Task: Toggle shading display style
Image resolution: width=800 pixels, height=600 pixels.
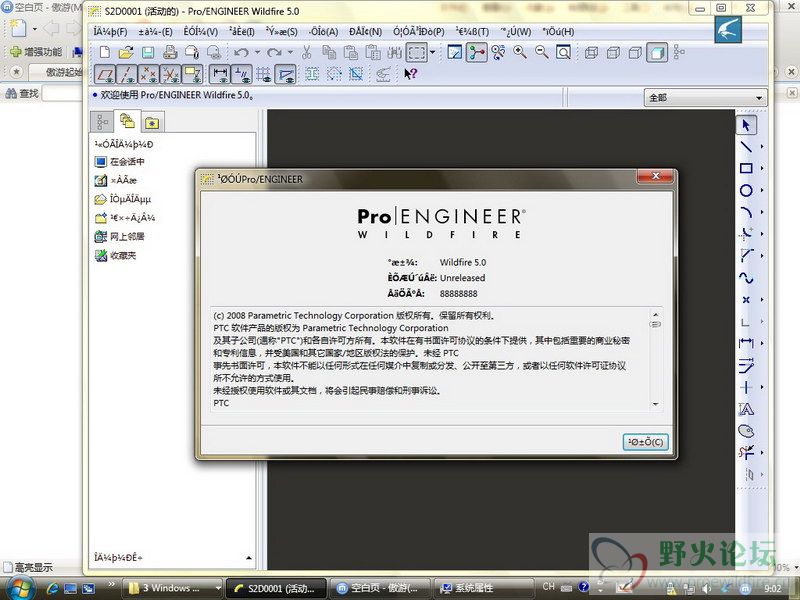Action: point(657,52)
